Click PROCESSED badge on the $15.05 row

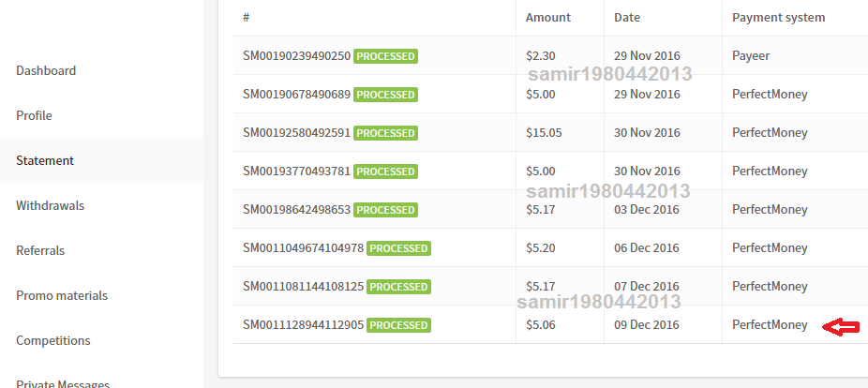coord(386,133)
